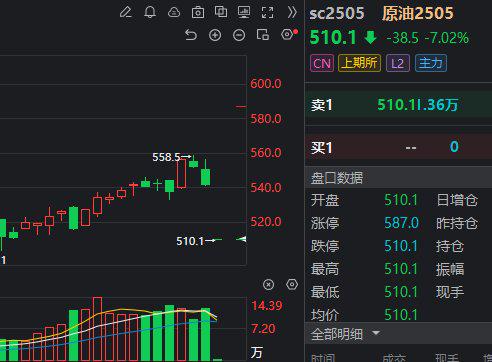492x362 pixels.
Task: Click the 最低 value 510.1
Action: (401, 292)
